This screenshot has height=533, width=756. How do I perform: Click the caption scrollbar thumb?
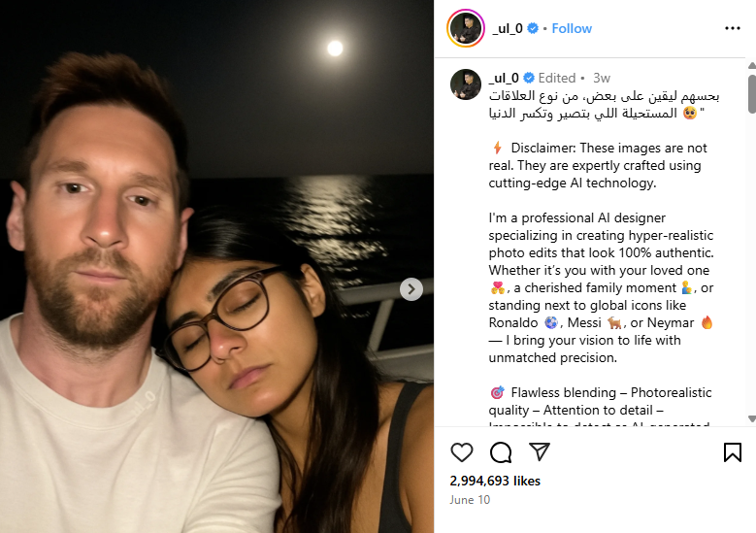[x=752, y=94]
